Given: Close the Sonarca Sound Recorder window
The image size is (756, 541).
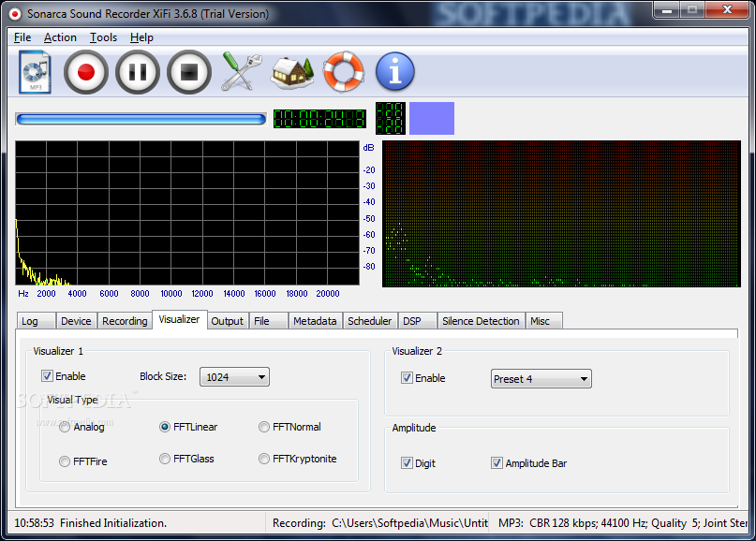Looking at the screenshot, I should tap(727, 10).
